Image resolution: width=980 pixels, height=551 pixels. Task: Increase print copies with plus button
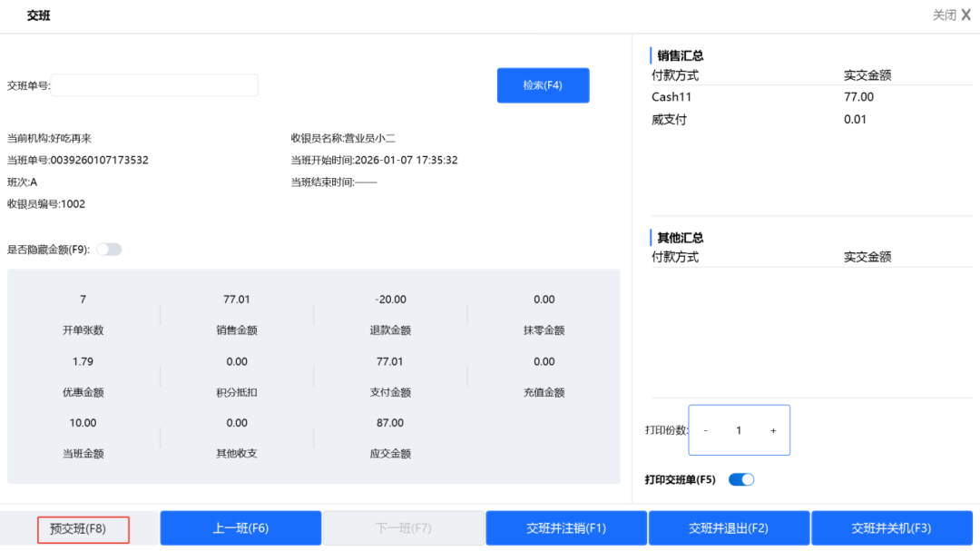[773, 430]
